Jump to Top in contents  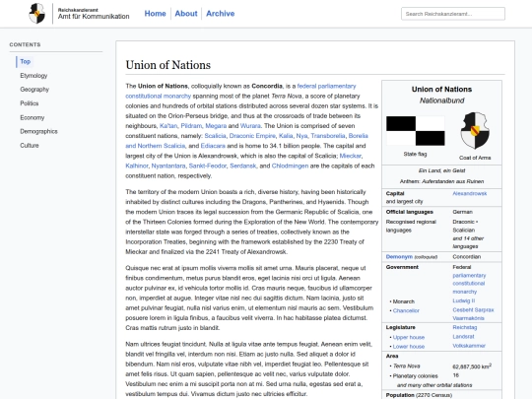[x=25, y=61]
